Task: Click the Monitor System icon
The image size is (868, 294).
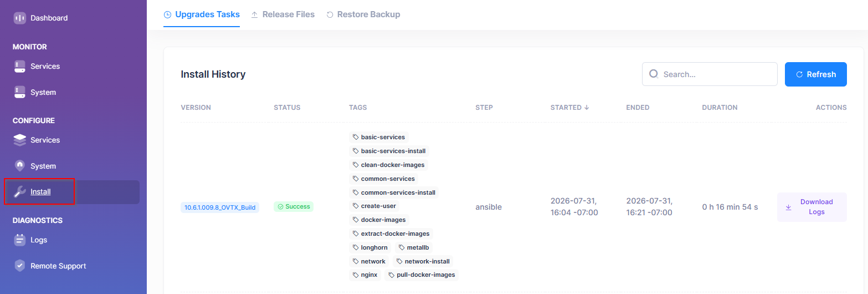Action: tap(20, 92)
